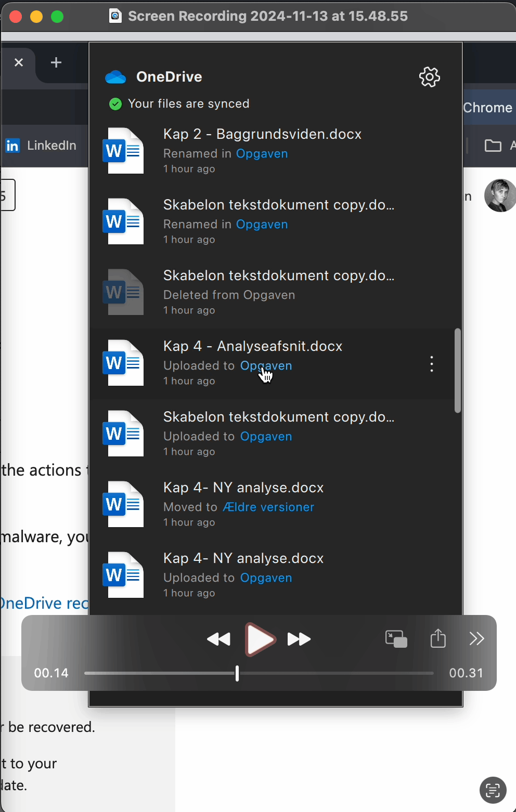
Task: Open Opgaven link under uploaded Skabelon file
Action: pos(266,437)
